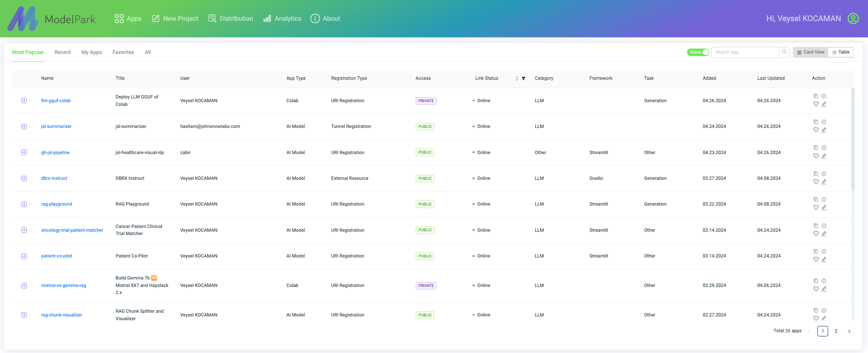The image size is (868, 353).
Task: Click next page arrow
Action: [849, 331]
